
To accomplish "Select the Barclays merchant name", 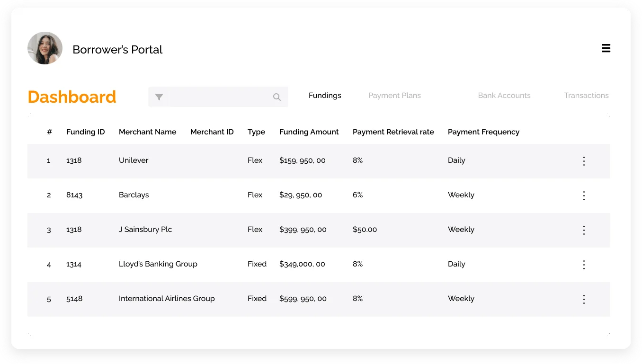I will pos(134,195).
